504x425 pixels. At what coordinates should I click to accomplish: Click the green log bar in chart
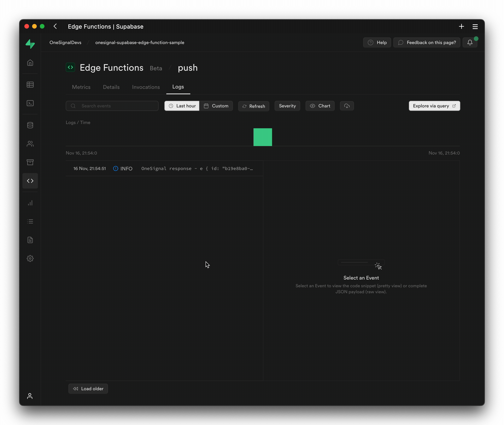point(263,137)
